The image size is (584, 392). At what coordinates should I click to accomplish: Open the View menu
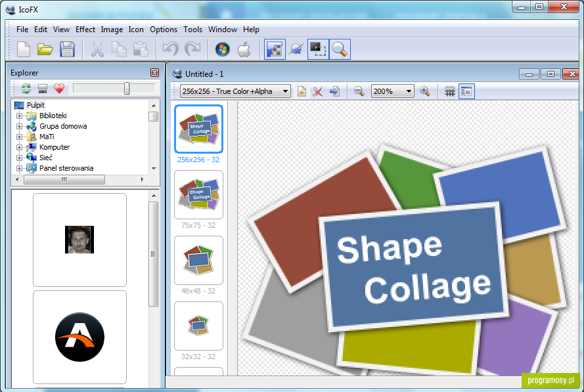click(x=61, y=30)
